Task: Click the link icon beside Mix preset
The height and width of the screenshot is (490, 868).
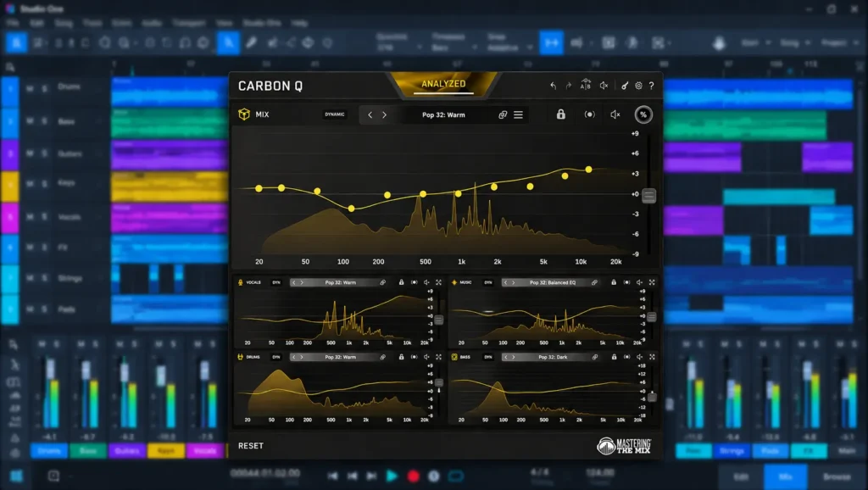Action: click(x=503, y=114)
